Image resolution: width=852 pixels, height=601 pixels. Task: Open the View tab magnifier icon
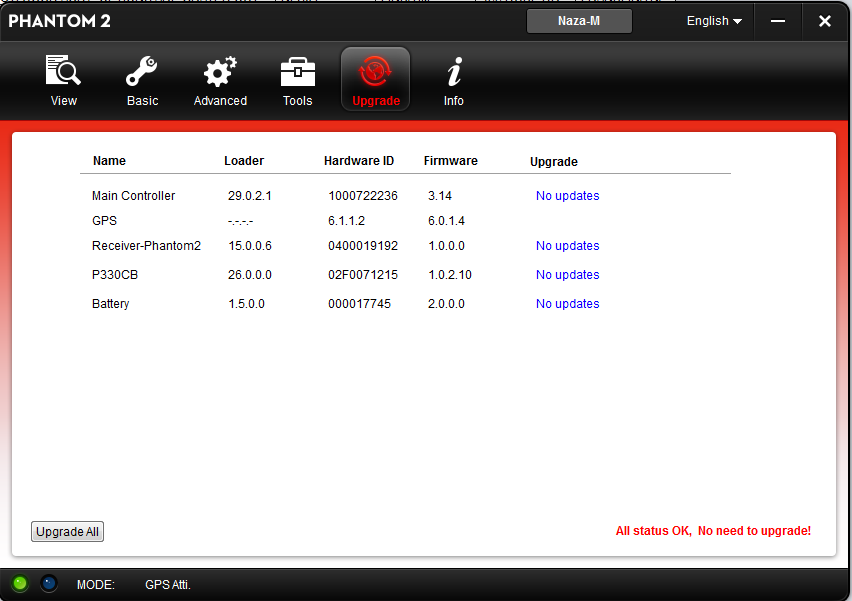pos(63,71)
